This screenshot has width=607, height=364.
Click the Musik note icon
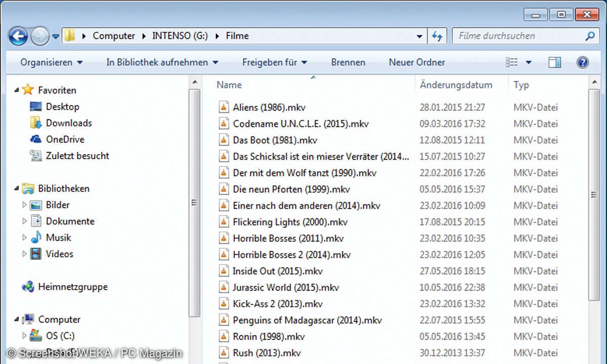point(35,238)
